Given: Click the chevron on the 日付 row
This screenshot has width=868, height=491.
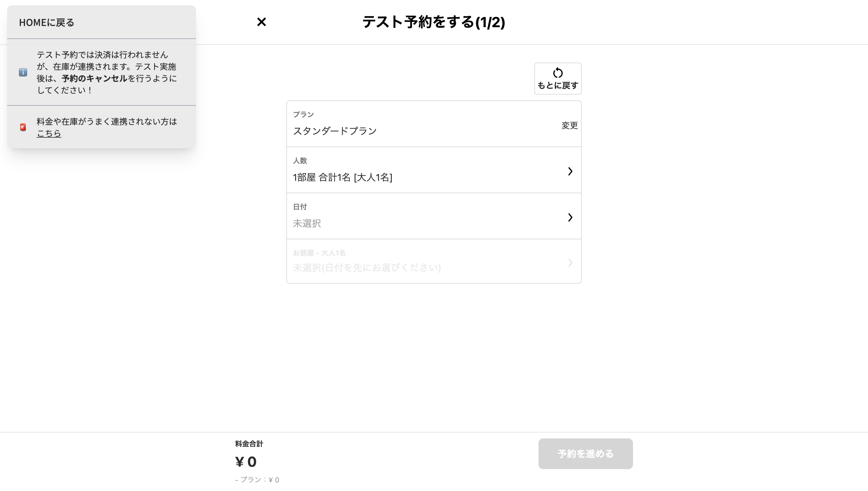Looking at the screenshot, I should 570,217.
